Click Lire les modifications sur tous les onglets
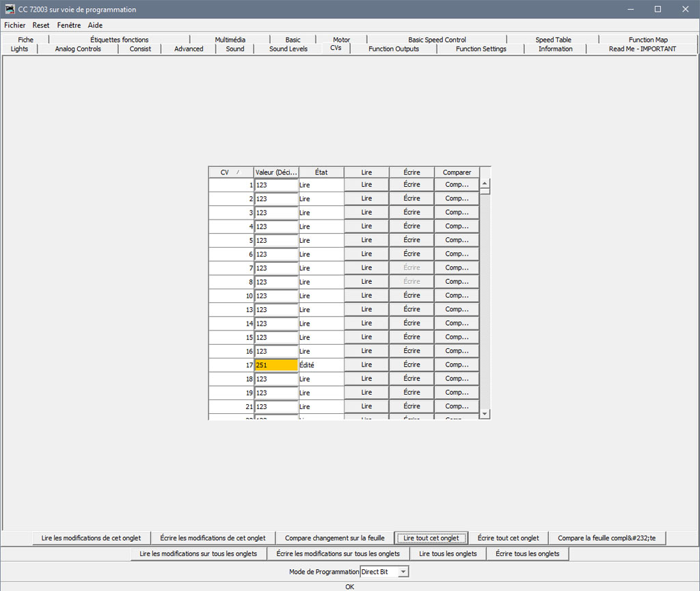The image size is (700, 591). (x=198, y=553)
